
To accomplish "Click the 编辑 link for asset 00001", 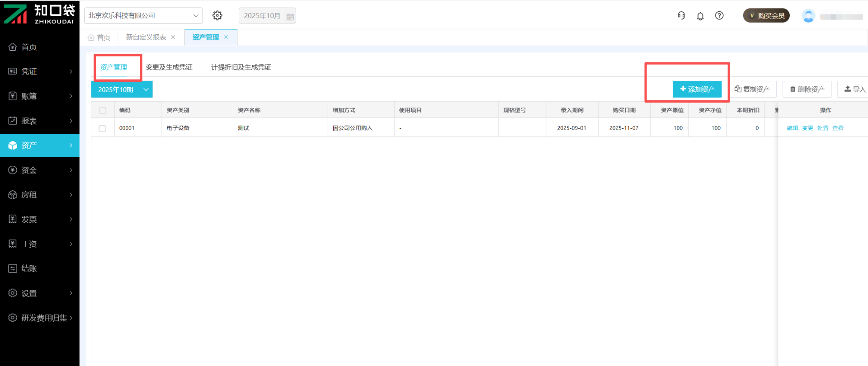I will pyautogui.click(x=792, y=128).
